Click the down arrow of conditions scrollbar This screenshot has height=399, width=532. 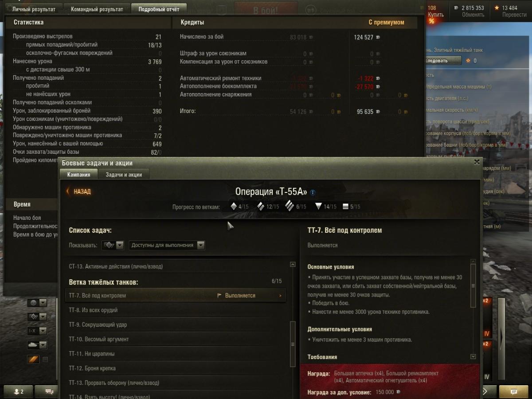click(x=473, y=356)
